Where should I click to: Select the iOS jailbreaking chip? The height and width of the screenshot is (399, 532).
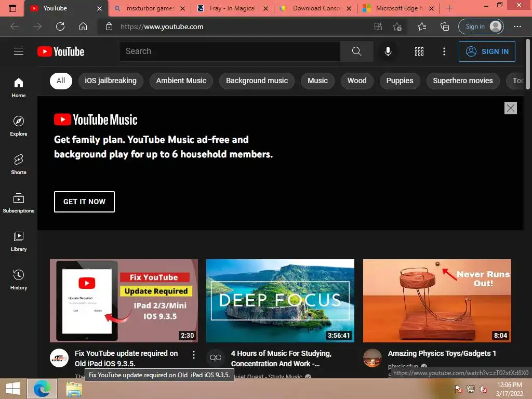pos(111,81)
